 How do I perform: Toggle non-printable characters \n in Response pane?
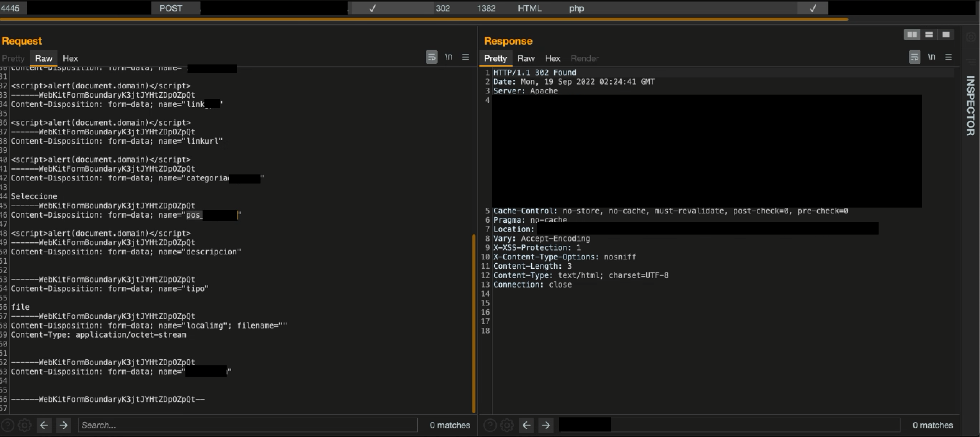(931, 57)
